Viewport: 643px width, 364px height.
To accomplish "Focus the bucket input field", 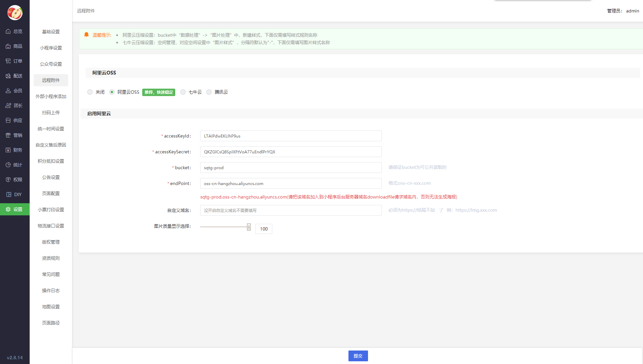I will coord(291,168).
